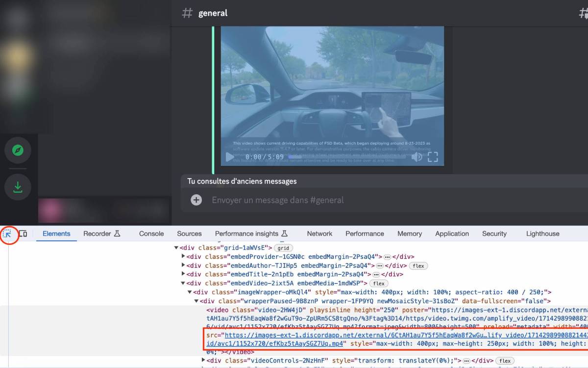Collapse the embedVideo-2ixt5A div node
Image resolution: width=588 pixels, height=368 pixels.
tap(183, 283)
